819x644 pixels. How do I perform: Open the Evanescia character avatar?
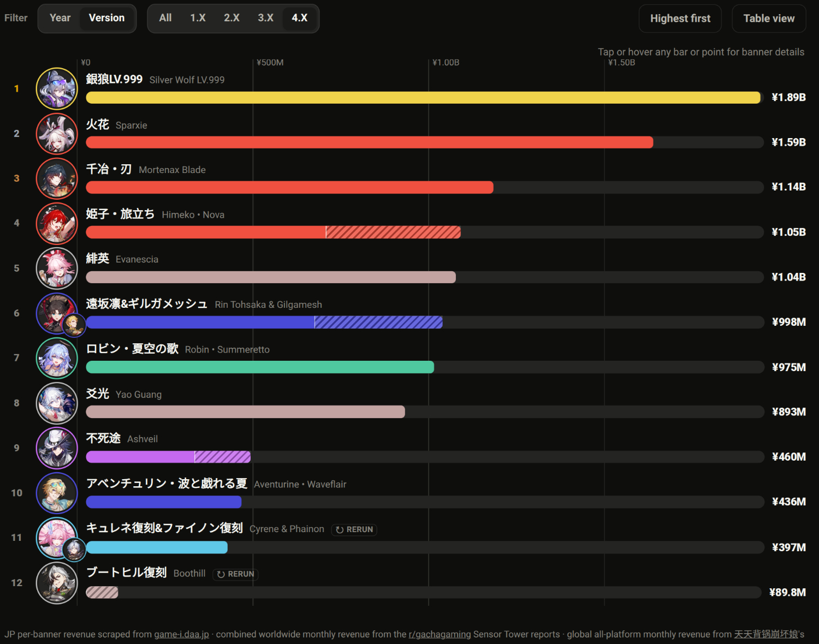tap(57, 269)
